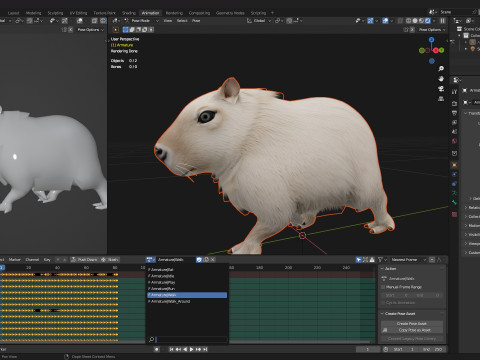Click the hand pan view icon
Image resolution: width=480 pixels, height=360 pixels.
(441, 79)
